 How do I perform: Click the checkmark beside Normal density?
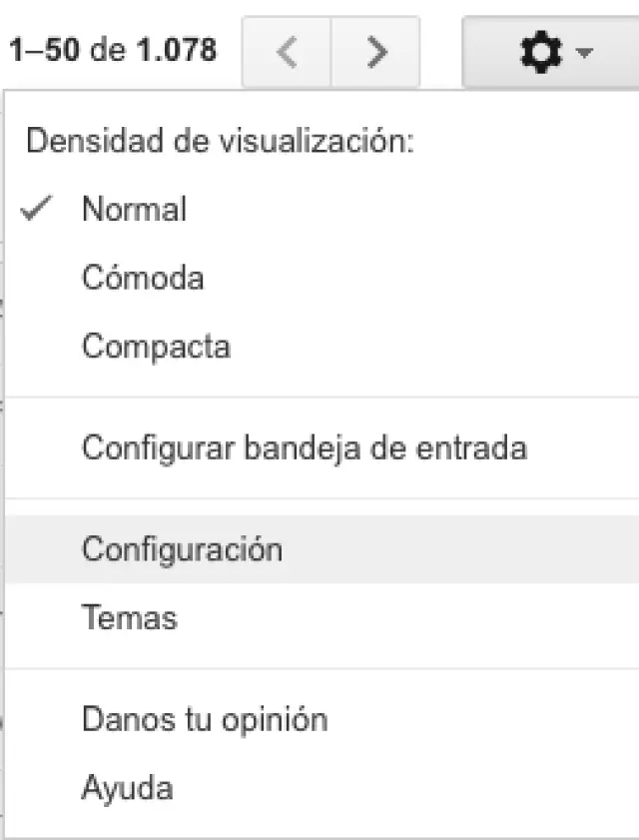point(38,209)
